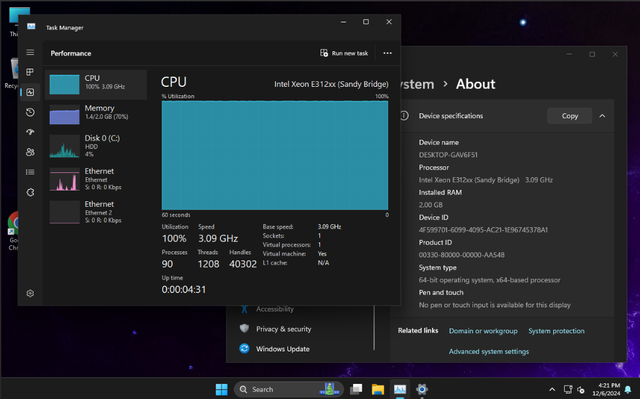Click the Task Manager title bar icon

coord(31,27)
